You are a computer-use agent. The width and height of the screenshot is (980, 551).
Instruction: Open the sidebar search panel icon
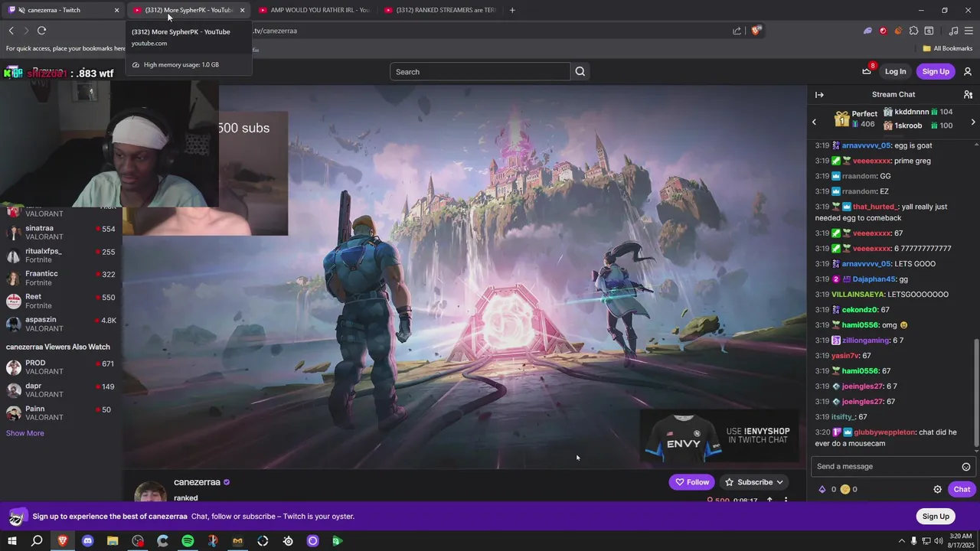point(929,31)
